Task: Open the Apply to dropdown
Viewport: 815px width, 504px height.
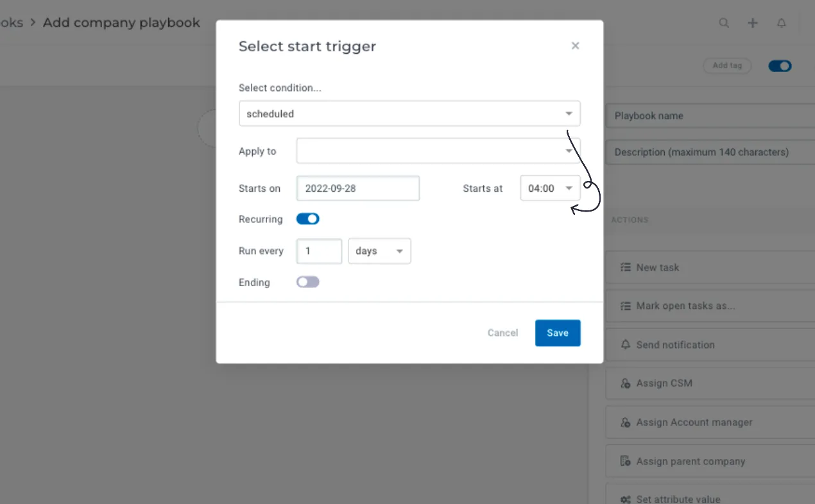Action: tap(438, 151)
